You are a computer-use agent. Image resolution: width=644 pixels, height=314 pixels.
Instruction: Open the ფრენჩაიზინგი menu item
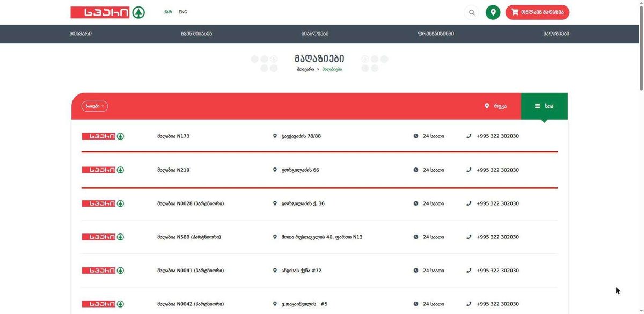pos(436,34)
